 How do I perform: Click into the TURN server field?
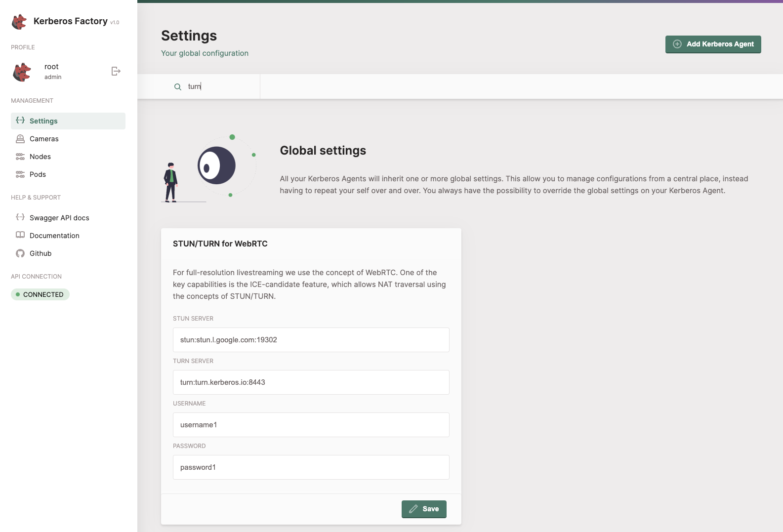(x=311, y=382)
